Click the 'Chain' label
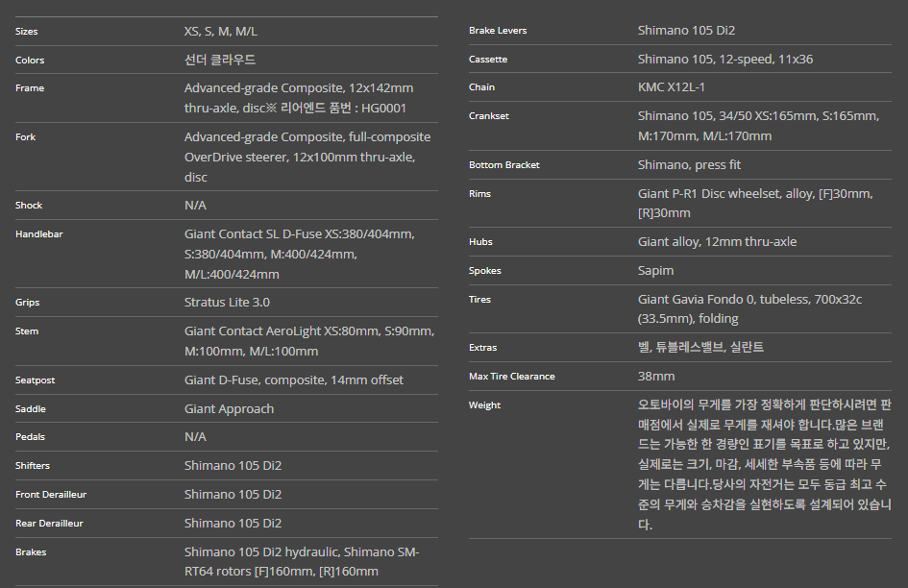 tap(481, 87)
